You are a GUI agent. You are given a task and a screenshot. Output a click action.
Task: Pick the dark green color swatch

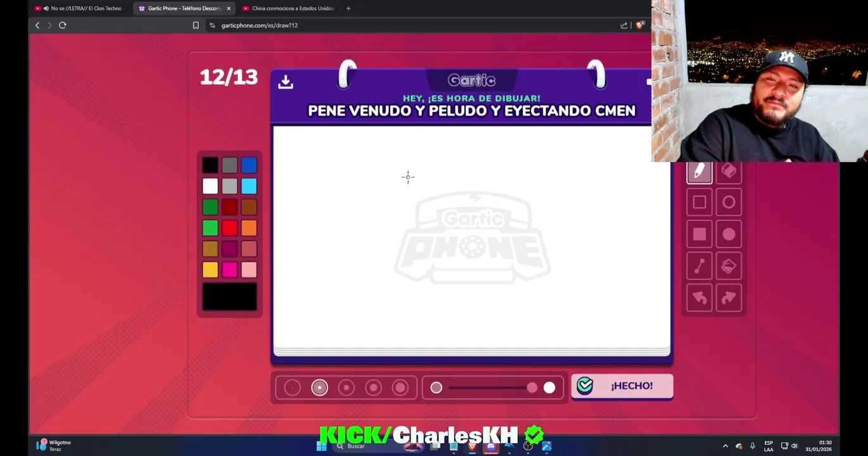[210, 207]
